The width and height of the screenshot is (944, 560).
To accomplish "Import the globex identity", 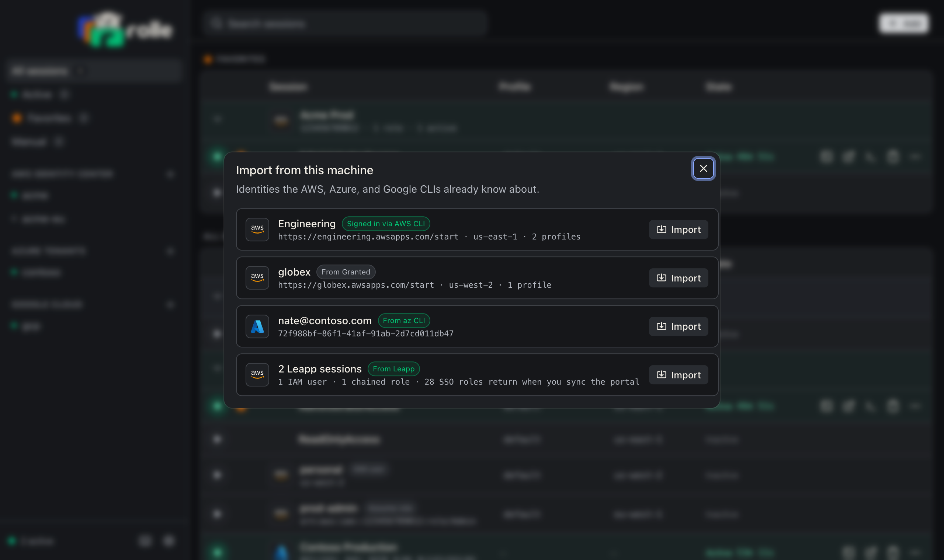I will (x=678, y=278).
